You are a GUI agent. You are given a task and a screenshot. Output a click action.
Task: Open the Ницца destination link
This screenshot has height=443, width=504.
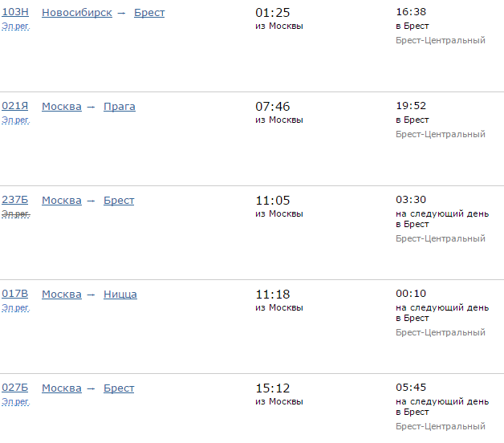click(x=120, y=295)
